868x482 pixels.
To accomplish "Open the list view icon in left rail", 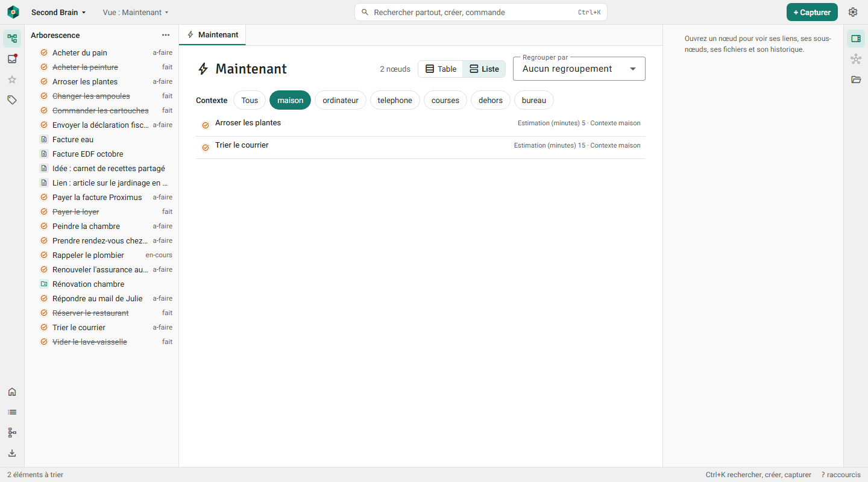I will [x=12, y=412].
